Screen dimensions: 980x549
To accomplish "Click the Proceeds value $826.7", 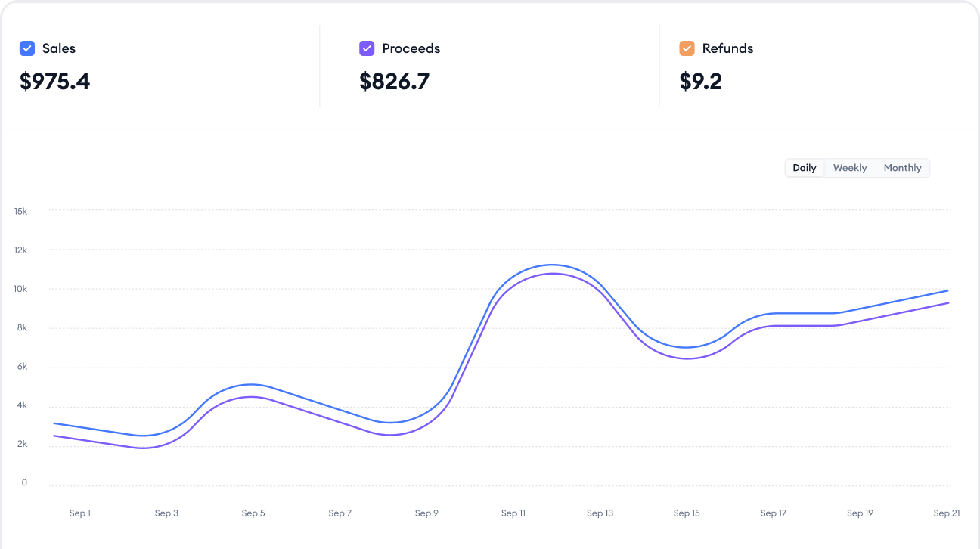I will coord(395,81).
